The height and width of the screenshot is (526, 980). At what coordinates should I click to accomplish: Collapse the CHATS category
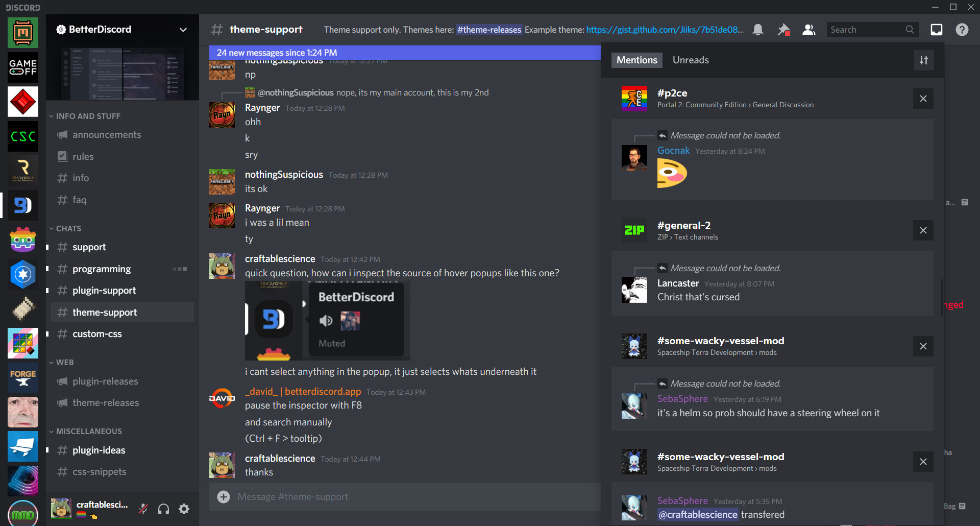point(68,228)
